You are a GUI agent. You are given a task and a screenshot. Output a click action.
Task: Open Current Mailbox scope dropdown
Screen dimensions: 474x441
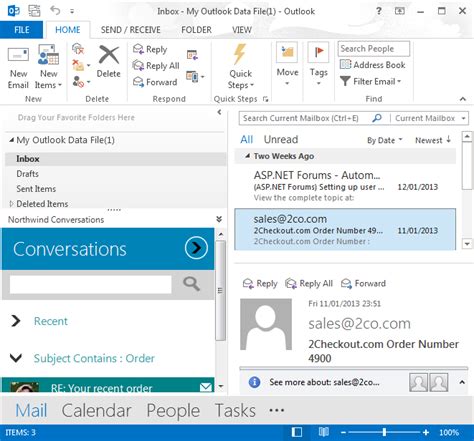(430, 118)
